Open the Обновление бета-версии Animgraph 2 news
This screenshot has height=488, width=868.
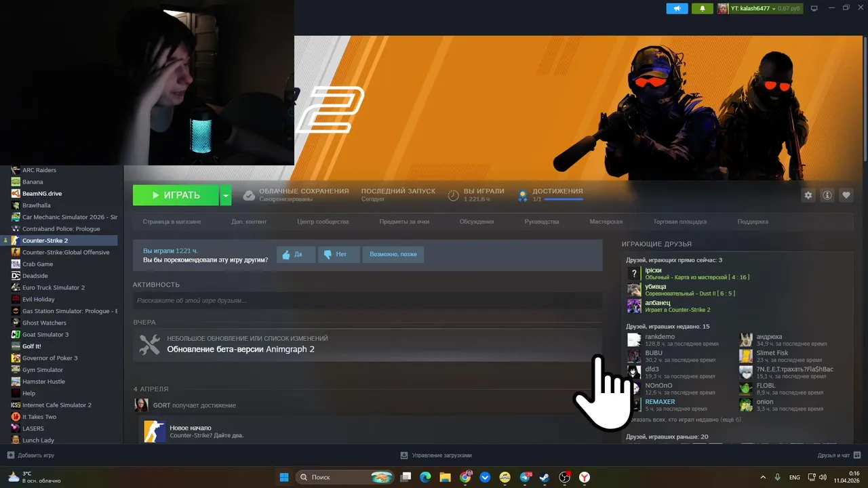241,349
